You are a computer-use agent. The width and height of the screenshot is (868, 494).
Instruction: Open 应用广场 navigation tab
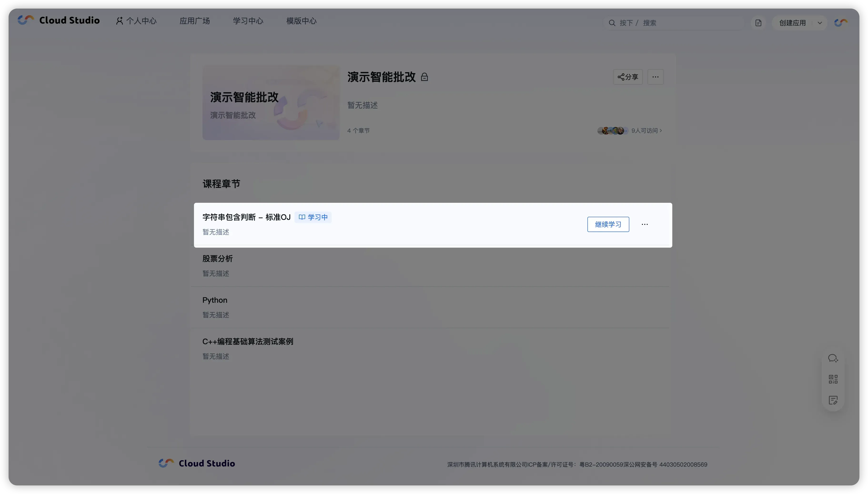194,21
